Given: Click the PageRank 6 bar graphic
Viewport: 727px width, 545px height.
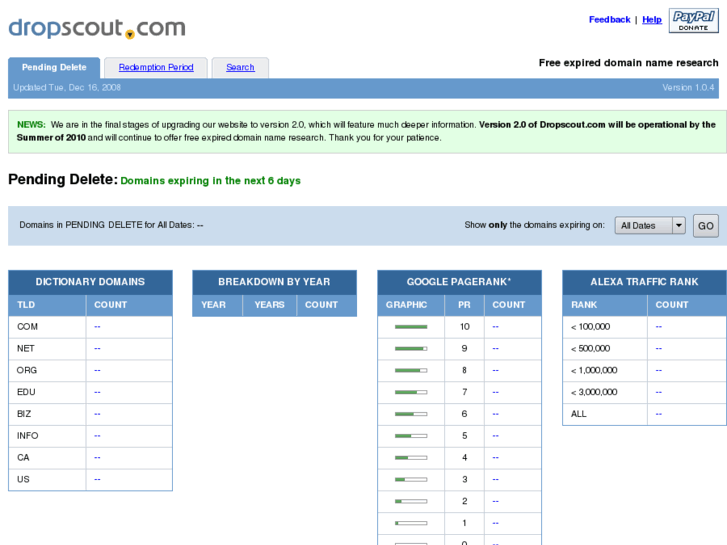Looking at the screenshot, I should [411, 414].
